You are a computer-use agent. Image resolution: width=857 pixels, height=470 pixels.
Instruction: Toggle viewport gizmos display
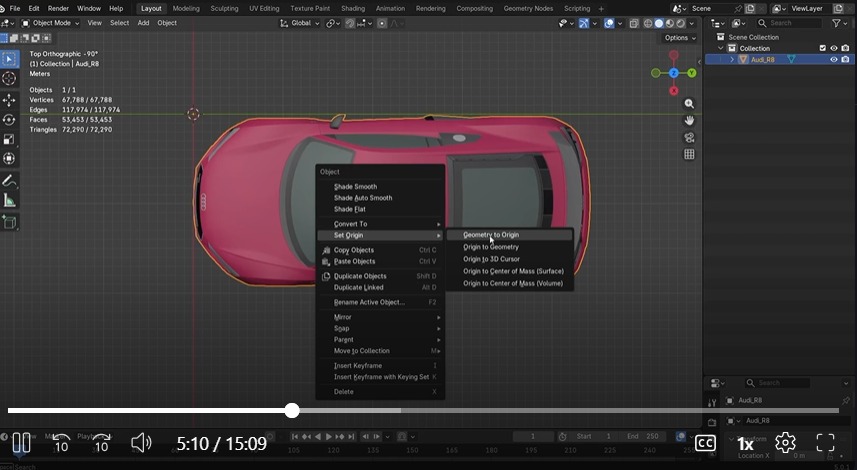tap(584, 24)
